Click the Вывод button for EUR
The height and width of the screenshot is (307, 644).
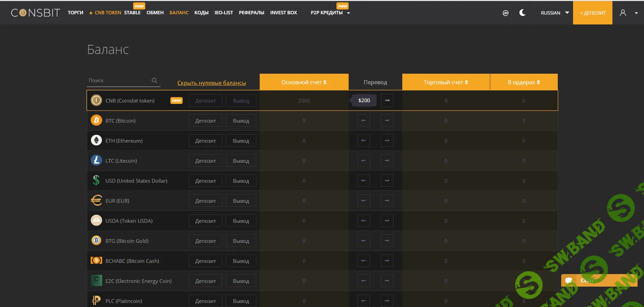pos(241,201)
